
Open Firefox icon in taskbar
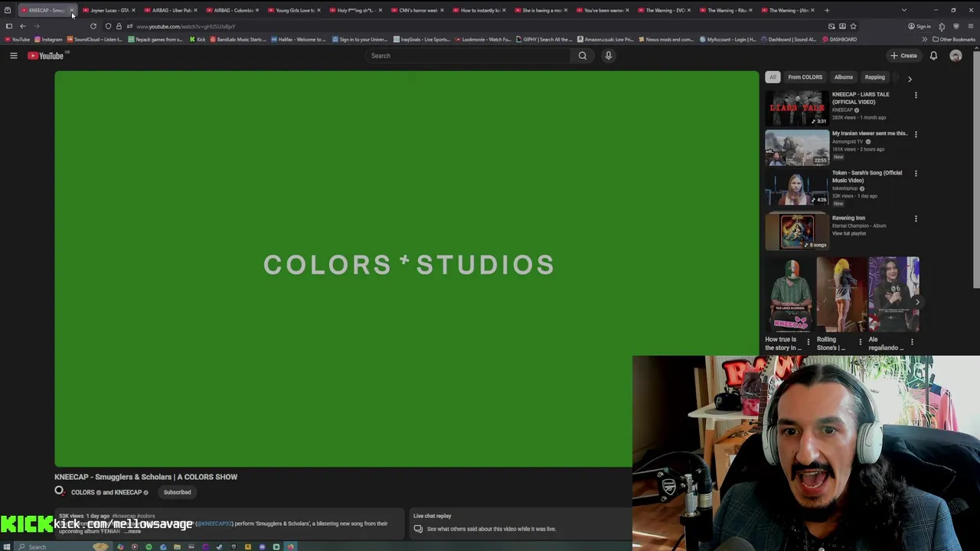click(x=290, y=546)
